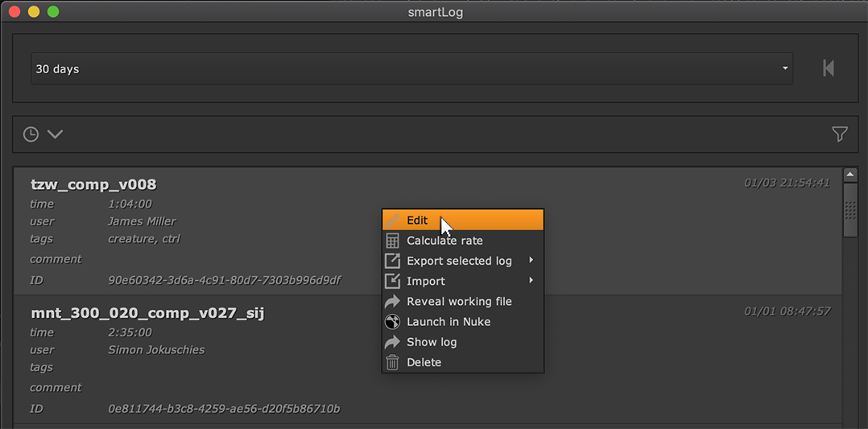
Task: Open the filter funnel icon
Action: tap(840, 134)
